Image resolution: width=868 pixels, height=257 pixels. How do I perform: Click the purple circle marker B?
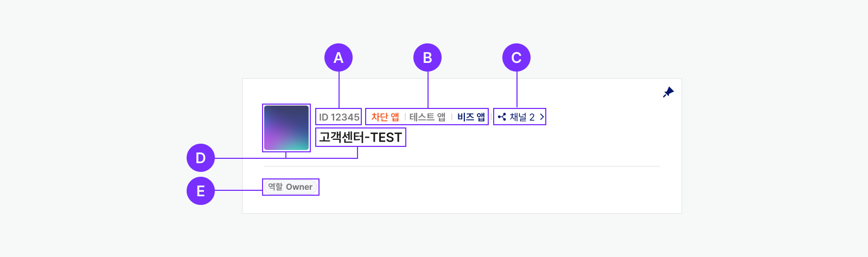(x=427, y=57)
